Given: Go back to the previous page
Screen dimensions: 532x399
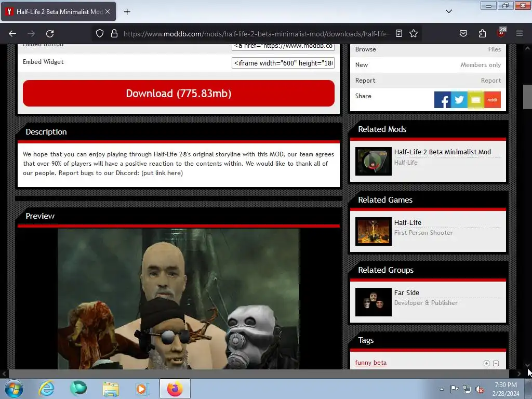Looking at the screenshot, I should point(12,34).
